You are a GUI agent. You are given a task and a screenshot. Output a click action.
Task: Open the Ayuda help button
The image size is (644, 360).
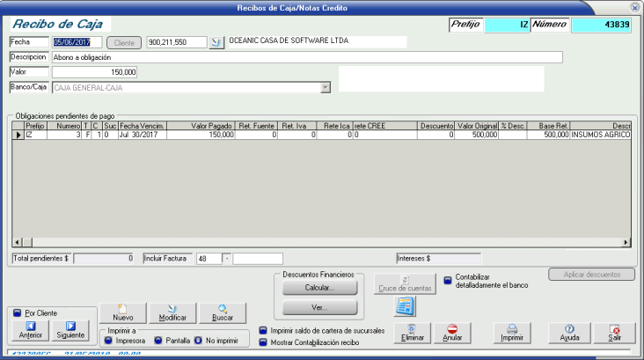point(569,332)
